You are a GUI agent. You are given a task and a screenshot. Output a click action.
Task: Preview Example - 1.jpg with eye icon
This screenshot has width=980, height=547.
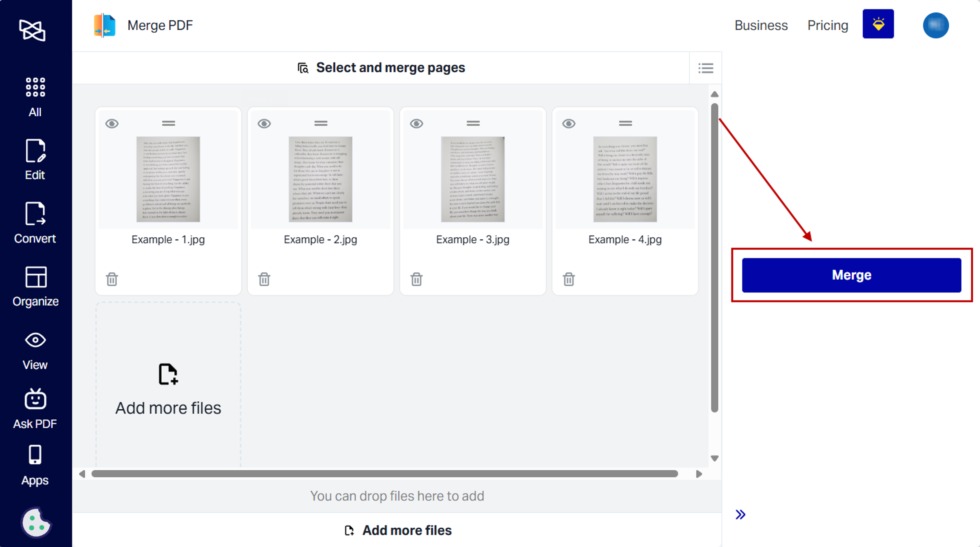[x=112, y=124]
